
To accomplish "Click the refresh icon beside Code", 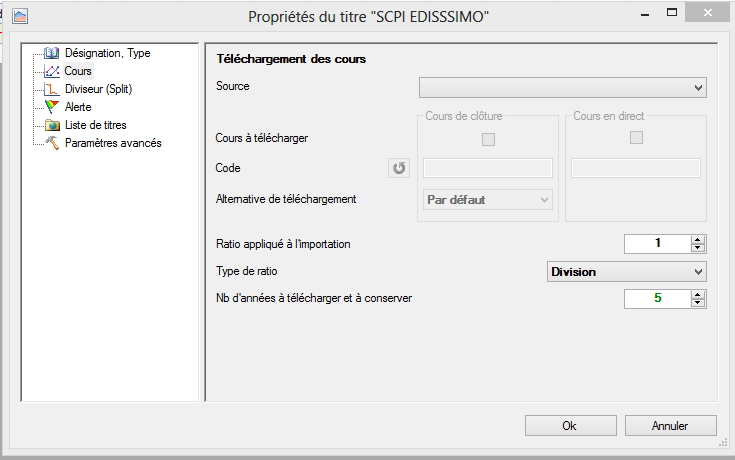I will pos(399,168).
